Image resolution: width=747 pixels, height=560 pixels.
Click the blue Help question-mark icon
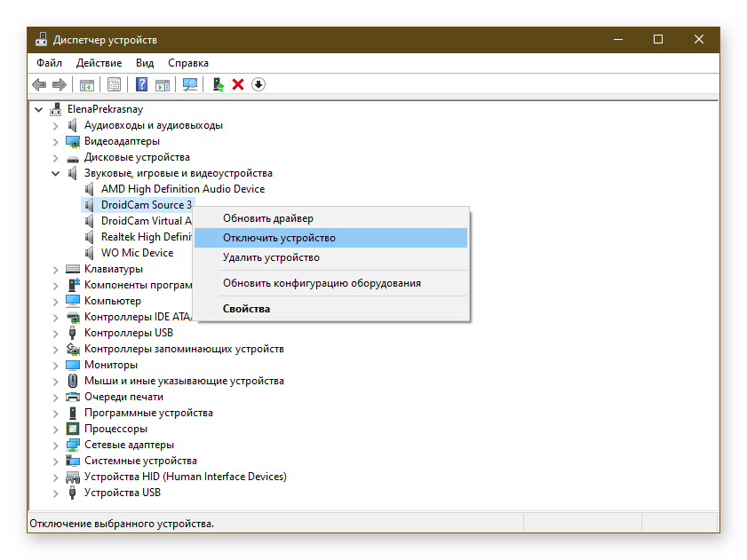coord(141,85)
